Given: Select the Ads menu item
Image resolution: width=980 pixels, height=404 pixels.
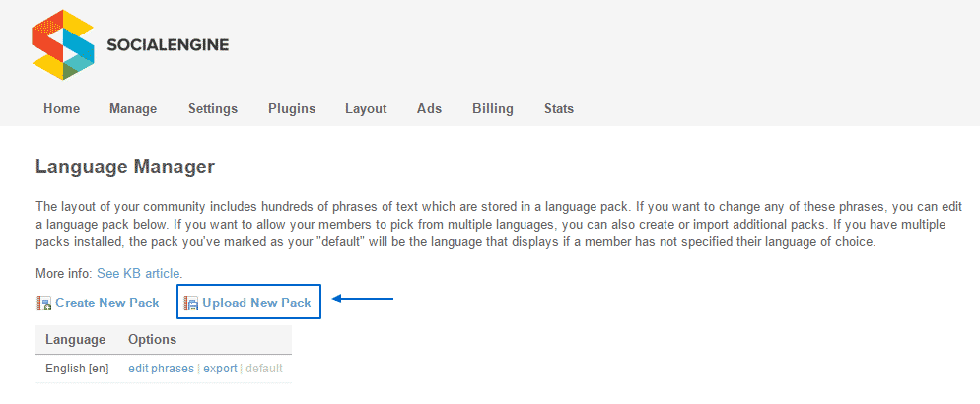Looking at the screenshot, I should point(429,108).
